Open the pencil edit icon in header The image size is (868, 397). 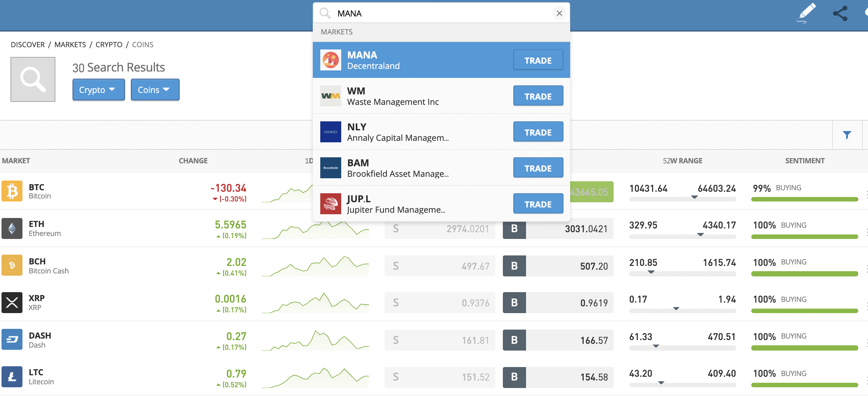(806, 13)
